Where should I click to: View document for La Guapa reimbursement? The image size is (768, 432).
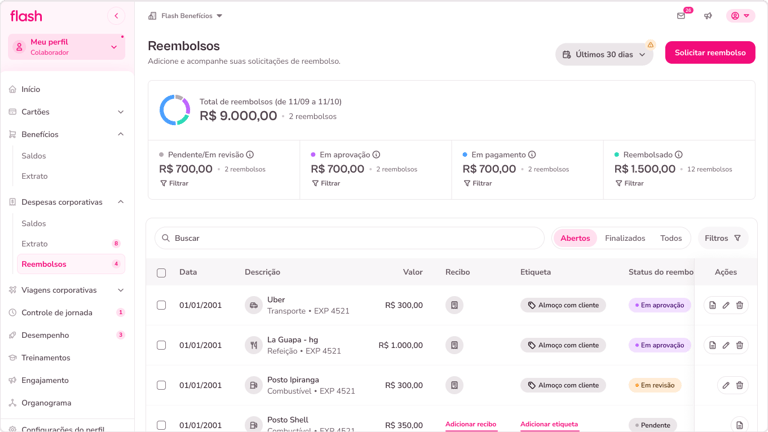pyautogui.click(x=712, y=345)
